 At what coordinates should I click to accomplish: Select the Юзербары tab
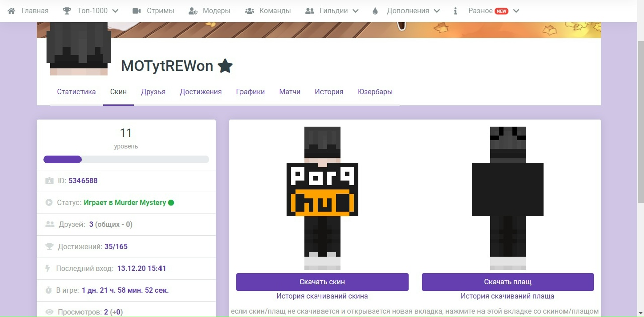point(375,92)
